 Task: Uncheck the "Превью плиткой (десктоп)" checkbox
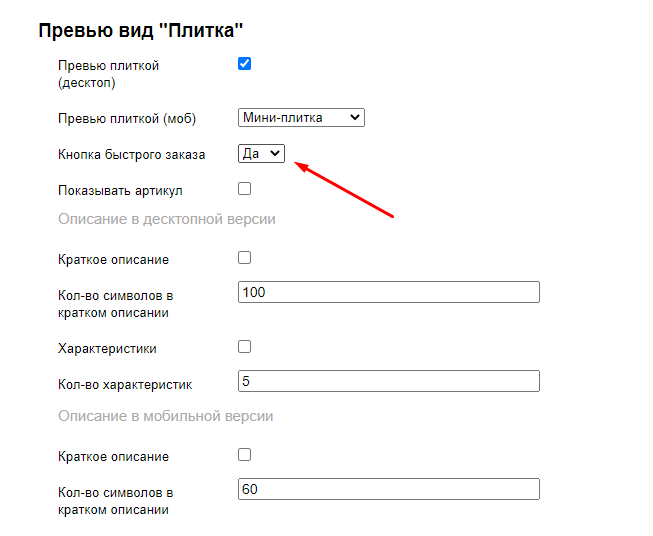coord(245,64)
